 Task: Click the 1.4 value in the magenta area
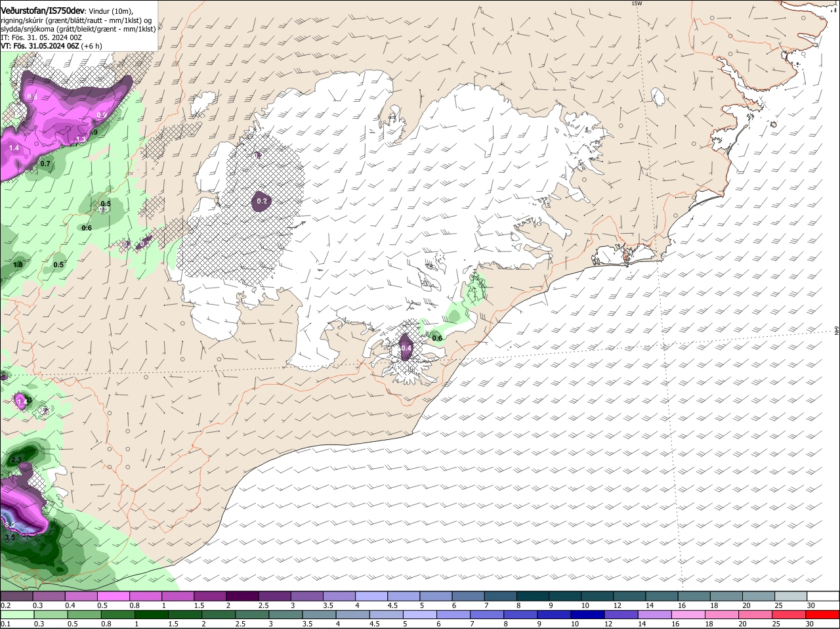click(x=14, y=149)
